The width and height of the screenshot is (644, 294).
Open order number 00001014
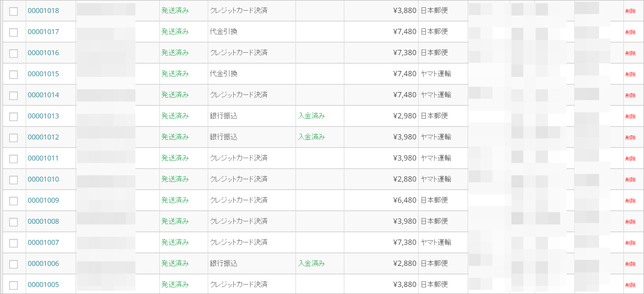[43, 95]
